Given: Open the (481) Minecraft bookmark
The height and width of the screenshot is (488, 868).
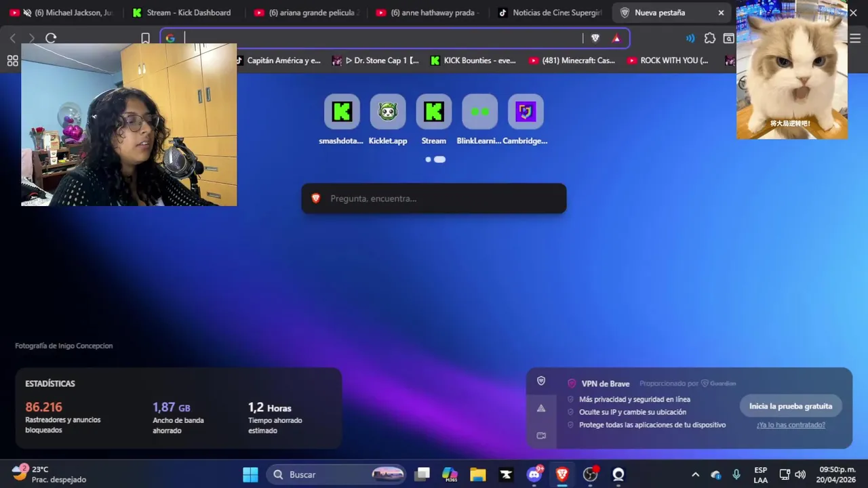Looking at the screenshot, I should (572, 60).
